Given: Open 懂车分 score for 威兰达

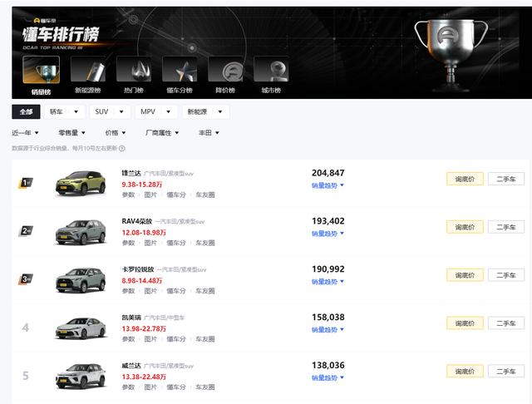Looking at the screenshot, I should point(176,387).
